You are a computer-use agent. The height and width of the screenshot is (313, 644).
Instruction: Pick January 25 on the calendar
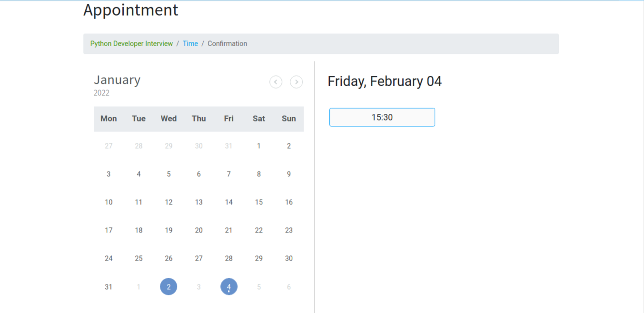[x=139, y=258]
